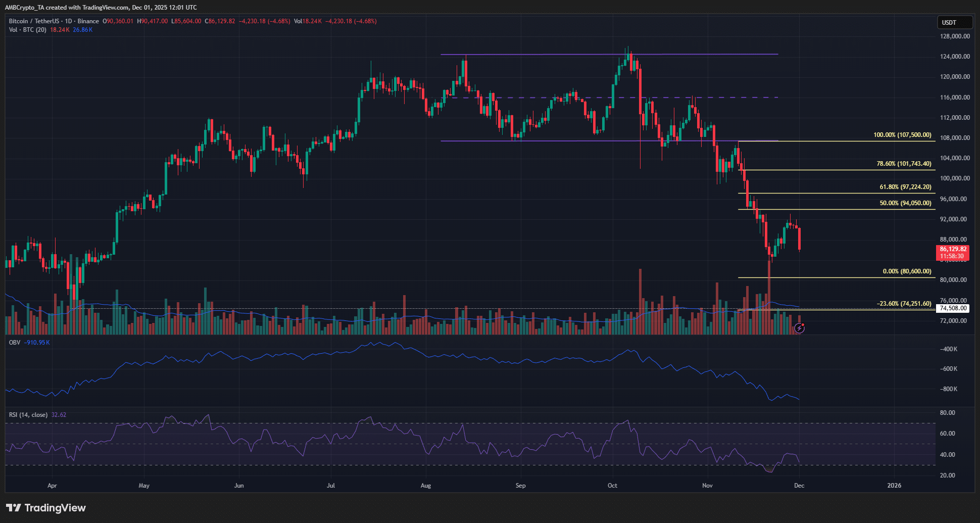Click the RSI value 32.62 in legend
The width and height of the screenshot is (980, 523).
click(59, 415)
